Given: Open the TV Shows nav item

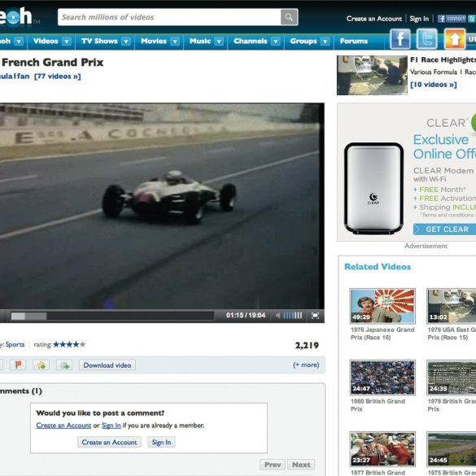Looking at the screenshot, I should 99,41.
